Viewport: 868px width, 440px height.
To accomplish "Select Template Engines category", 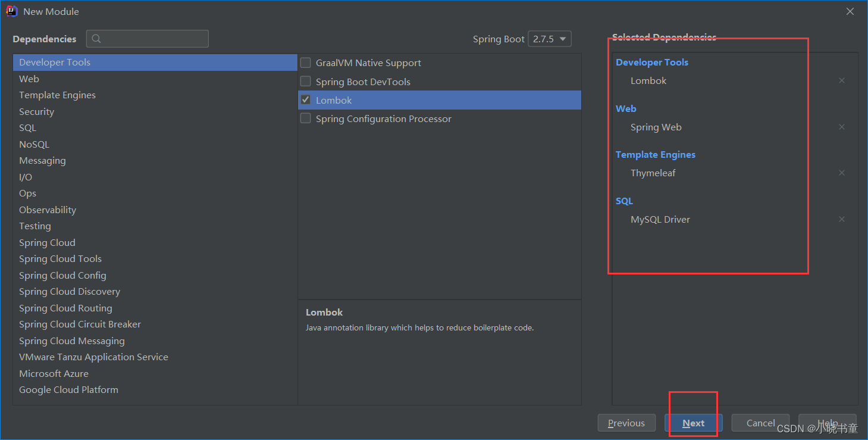I will click(x=155, y=95).
